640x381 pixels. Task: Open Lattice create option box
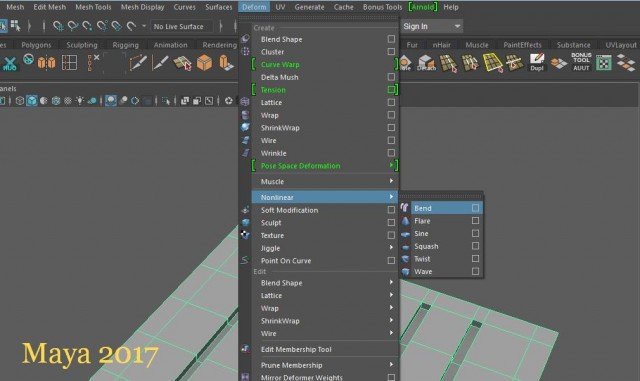391,102
